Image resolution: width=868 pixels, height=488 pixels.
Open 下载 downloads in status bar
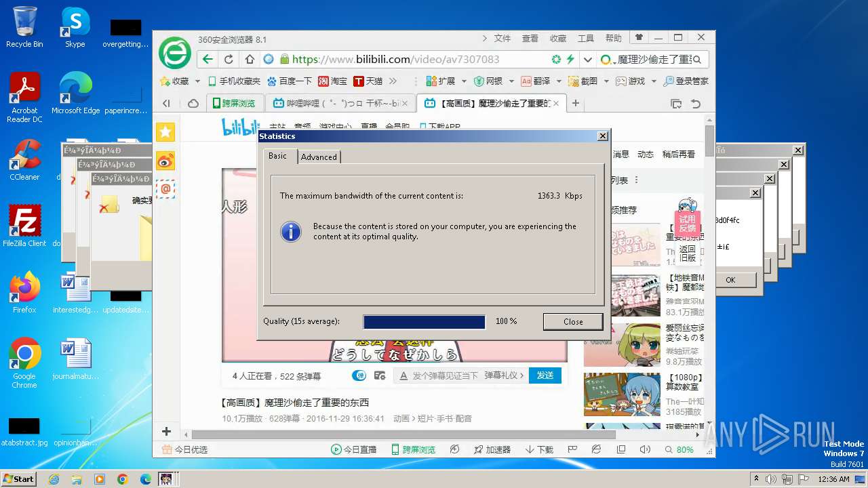(539, 449)
